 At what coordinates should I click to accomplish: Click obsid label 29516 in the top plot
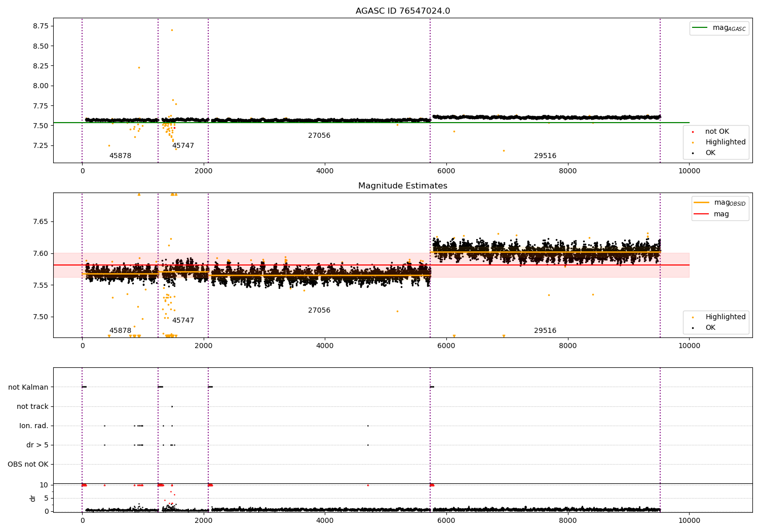[545, 156]
